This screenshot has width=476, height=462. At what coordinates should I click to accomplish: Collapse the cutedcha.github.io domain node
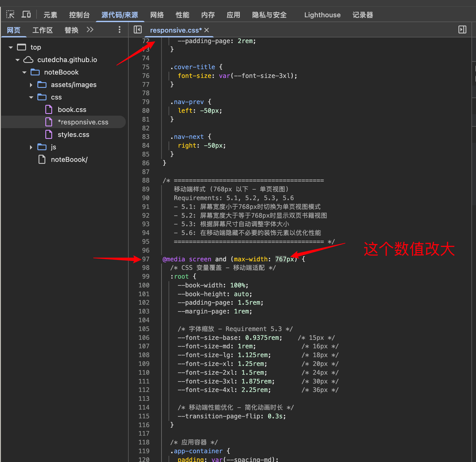coord(18,60)
